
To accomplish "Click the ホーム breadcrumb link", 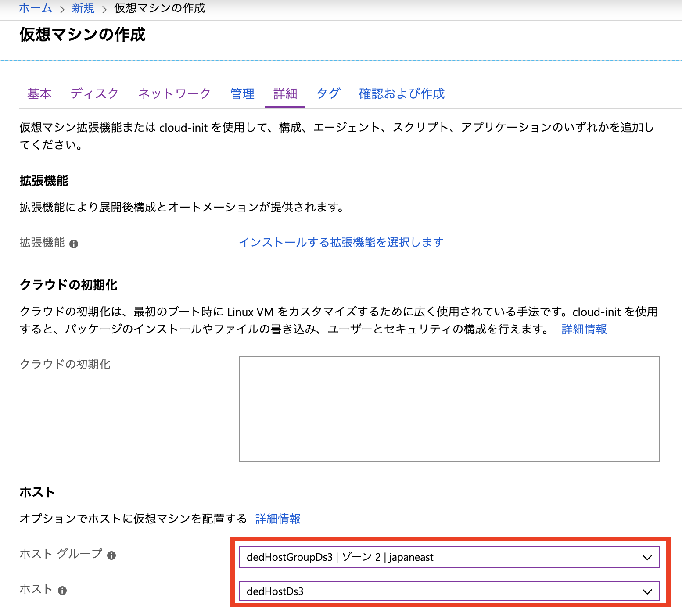I will pos(35,8).
